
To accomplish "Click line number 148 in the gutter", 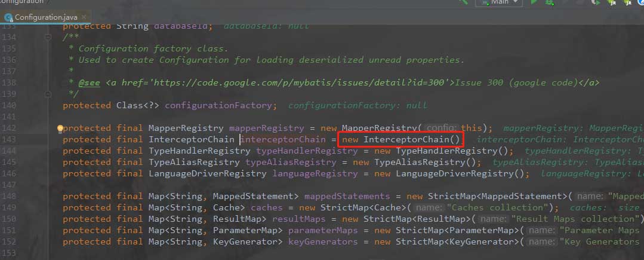I will (9, 197).
